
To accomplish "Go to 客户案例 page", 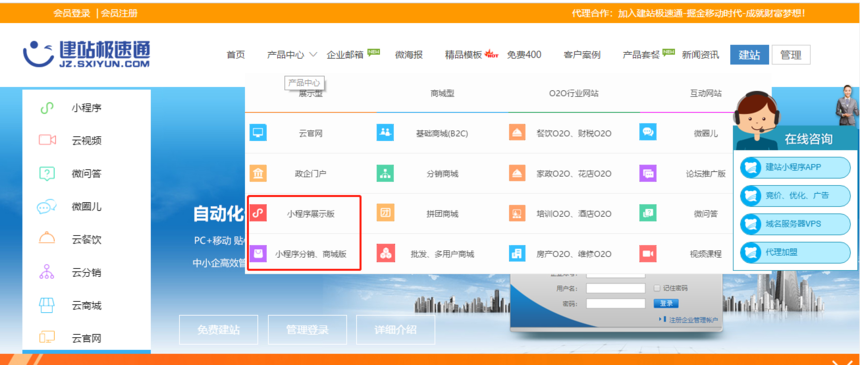I will tap(582, 54).
